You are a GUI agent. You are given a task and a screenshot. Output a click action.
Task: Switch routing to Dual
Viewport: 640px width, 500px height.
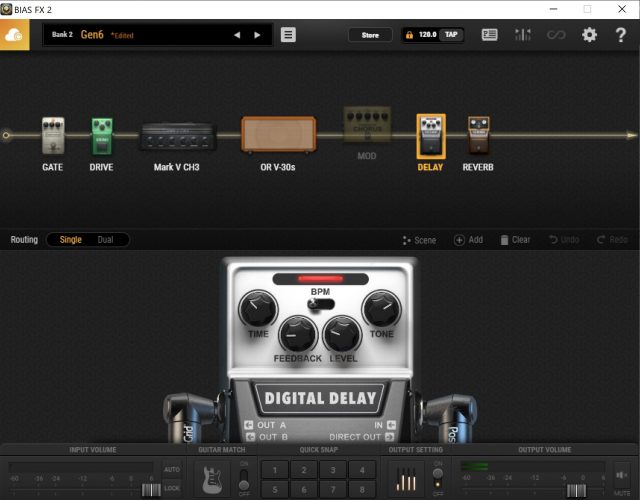(105, 240)
